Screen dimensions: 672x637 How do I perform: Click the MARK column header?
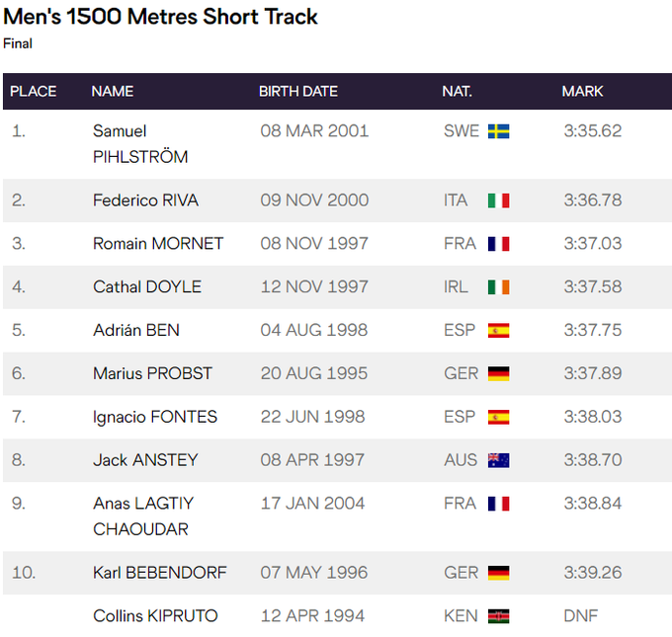point(583,92)
